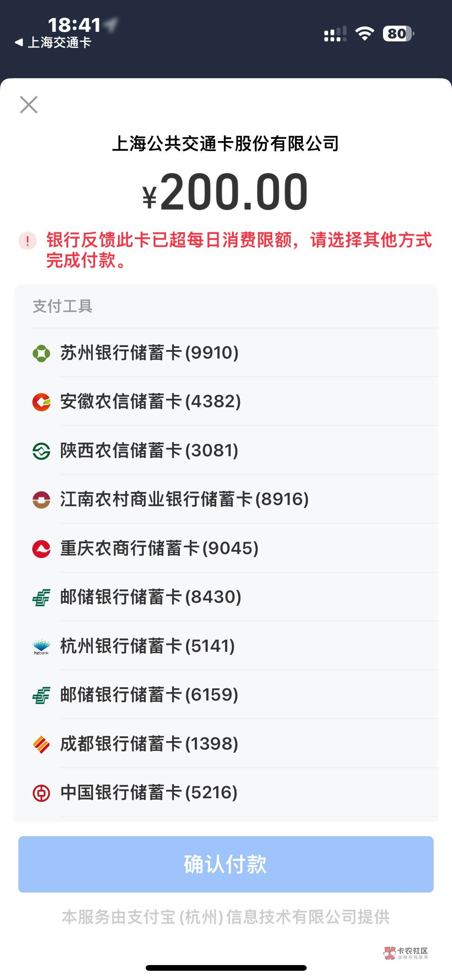Tap the Anhui Rural Credit logo icon
This screenshot has height=980, width=452.
pos(41,402)
